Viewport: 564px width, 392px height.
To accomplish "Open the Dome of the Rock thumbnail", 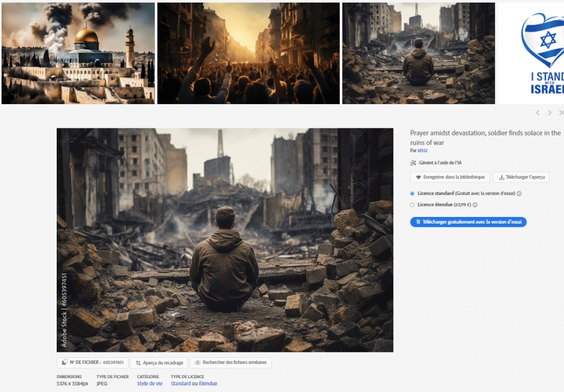I will [x=78, y=53].
